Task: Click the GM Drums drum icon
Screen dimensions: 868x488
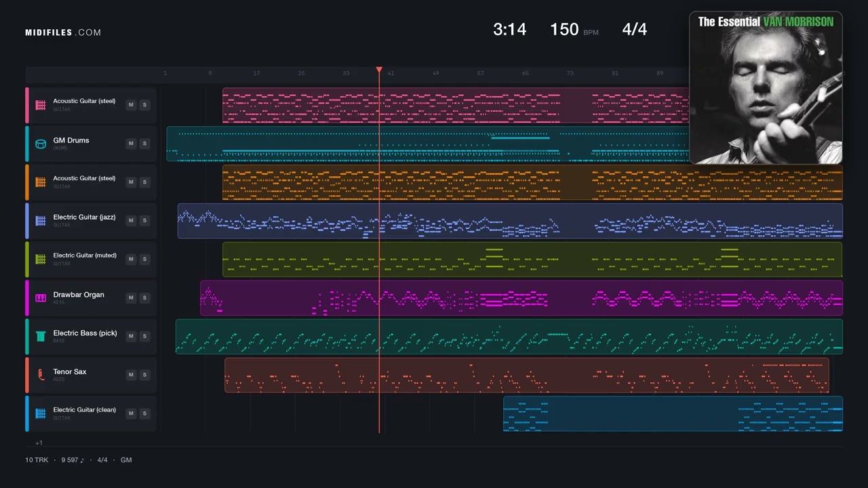Action: pyautogui.click(x=41, y=144)
